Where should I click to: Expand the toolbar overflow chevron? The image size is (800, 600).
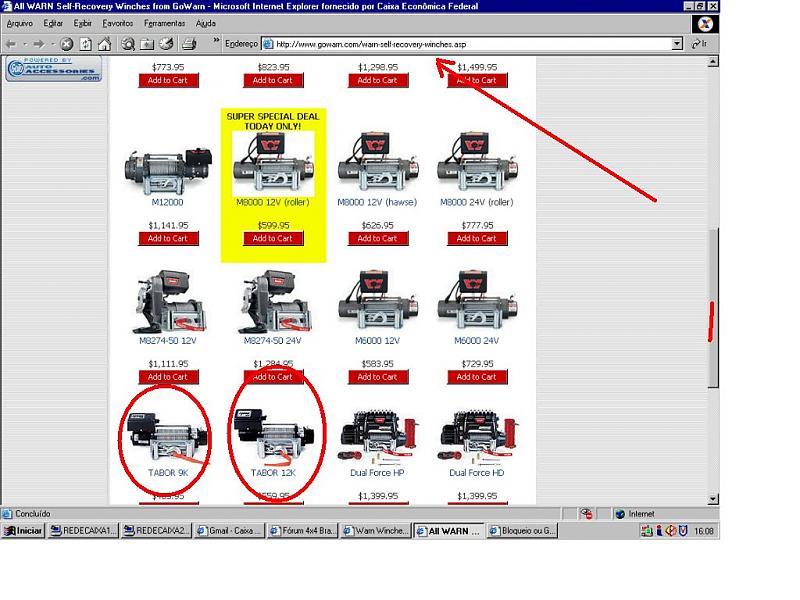pos(216,40)
